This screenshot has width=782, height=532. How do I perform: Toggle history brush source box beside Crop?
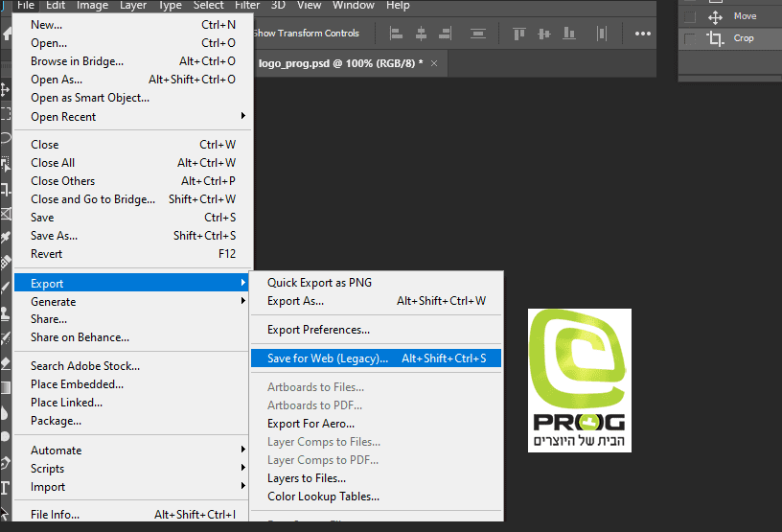[690, 39]
